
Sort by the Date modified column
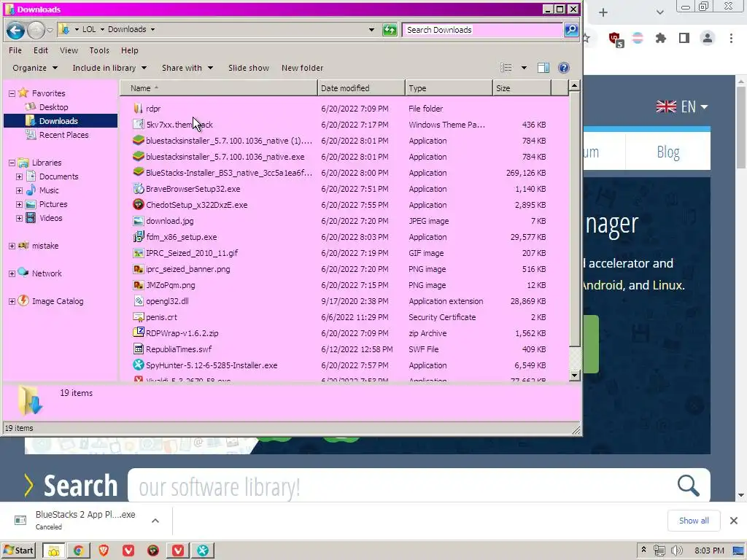[361, 88]
